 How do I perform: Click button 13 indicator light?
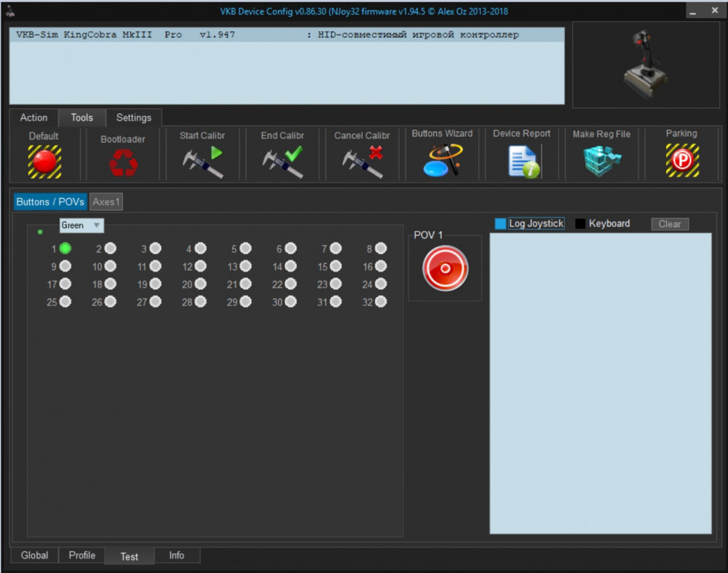pos(245,266)
